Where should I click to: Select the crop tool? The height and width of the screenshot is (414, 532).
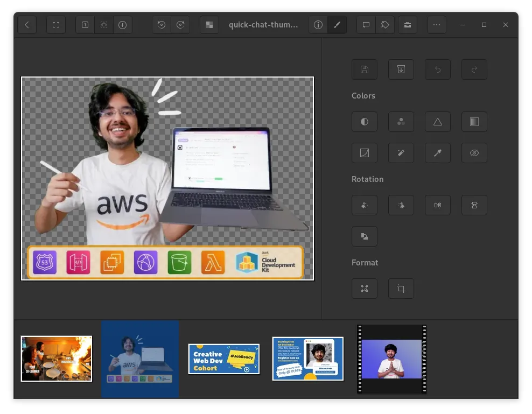pos(401,289)
